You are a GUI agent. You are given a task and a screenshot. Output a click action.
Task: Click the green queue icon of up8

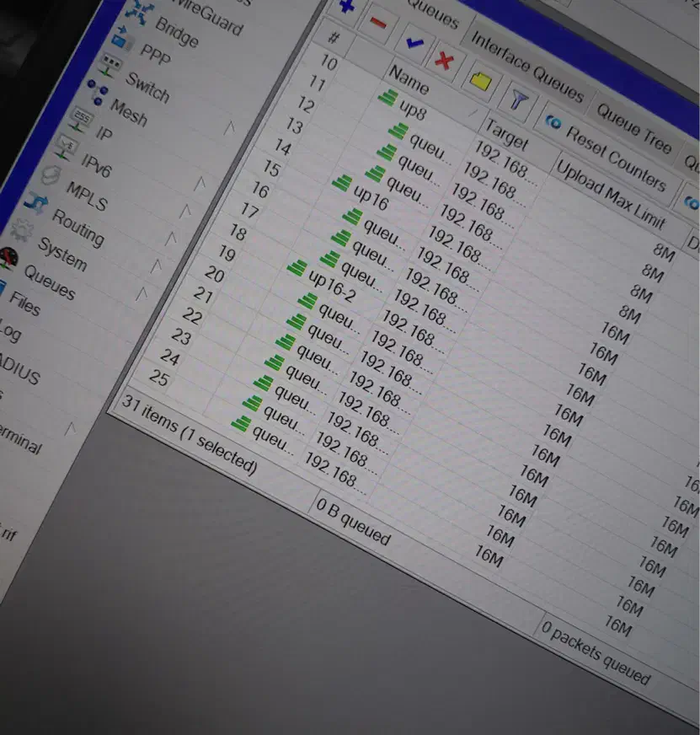tap(388, 99)
